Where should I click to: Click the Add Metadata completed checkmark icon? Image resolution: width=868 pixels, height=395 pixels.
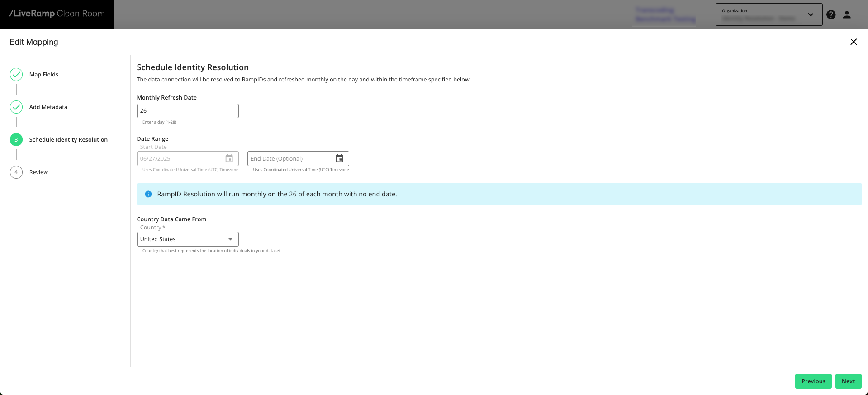pyautogui.click(x=16, y=107)
